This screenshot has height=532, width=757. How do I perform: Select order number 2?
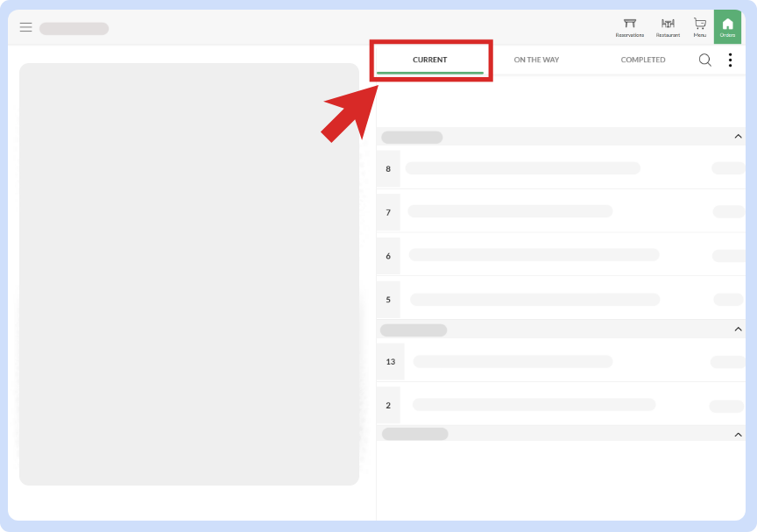(388, 405)
